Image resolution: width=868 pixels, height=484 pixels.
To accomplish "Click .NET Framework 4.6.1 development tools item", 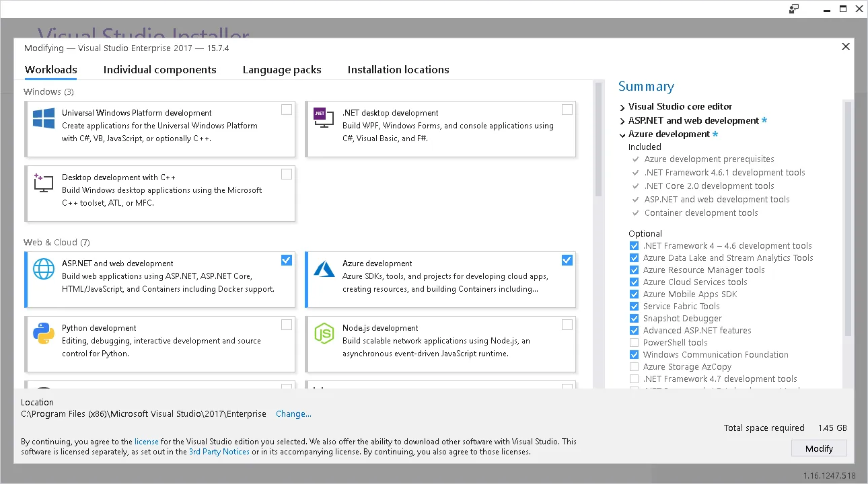I will 725,173.
